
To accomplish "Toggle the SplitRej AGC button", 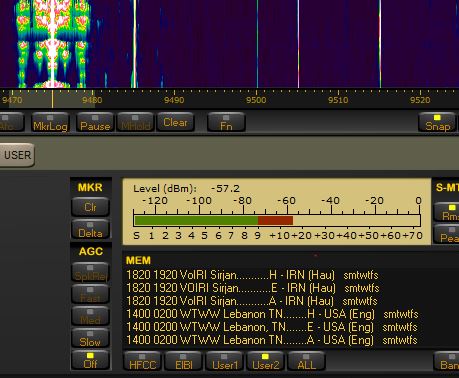I will (90, 272).
